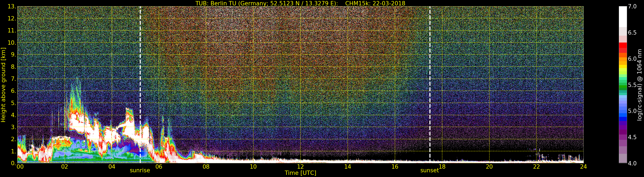Click the 'sunset' label below the axis
The image size is (644, 177).
(x=429, y=171)
